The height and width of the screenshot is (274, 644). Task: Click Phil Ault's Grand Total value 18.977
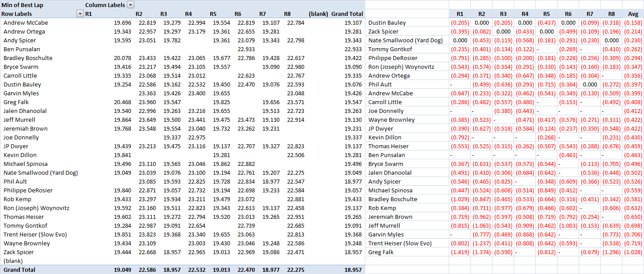pos(353,181)
